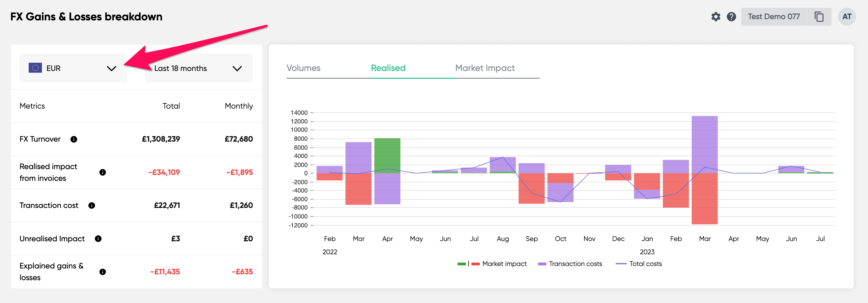Click the info icon next to FX Turnover
Viewport: 868px width, 303px height.
pos(74,139)
